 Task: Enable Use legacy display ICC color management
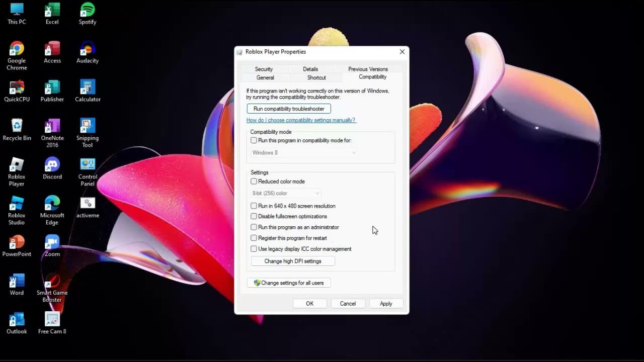[254, 249]
